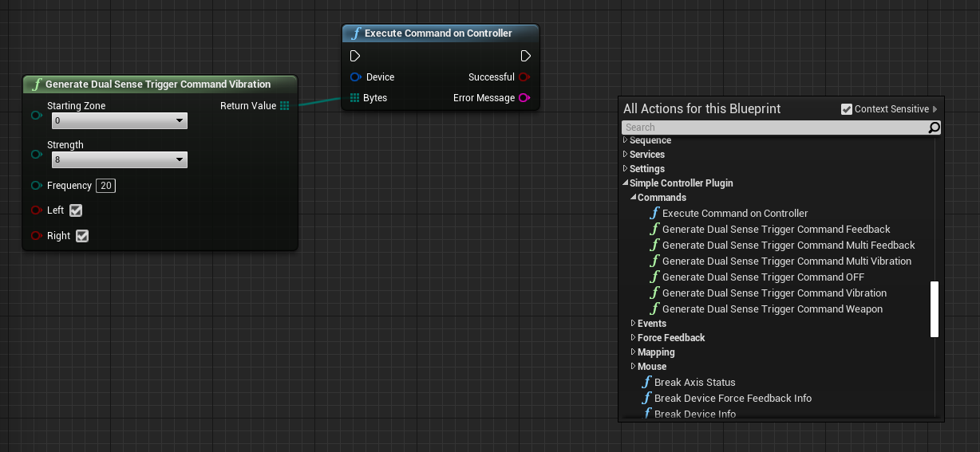Click the Frequency value field
980x452 pixels.
(x=105, y=186)
